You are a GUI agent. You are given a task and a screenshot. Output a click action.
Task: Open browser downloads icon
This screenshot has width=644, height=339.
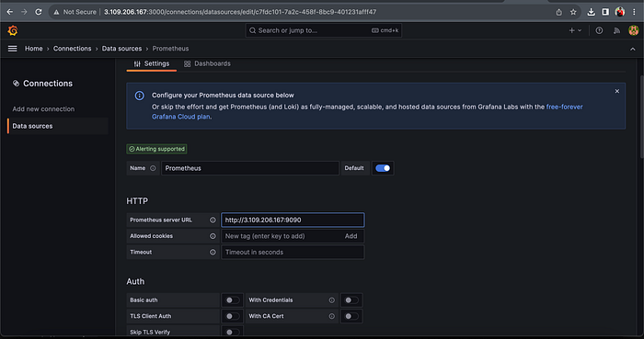[591, 12]
